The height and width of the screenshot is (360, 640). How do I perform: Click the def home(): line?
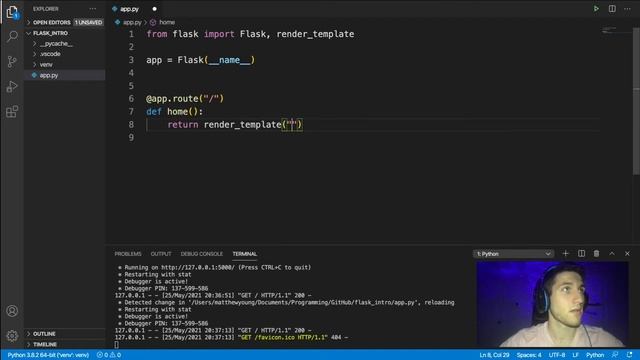click(x=174, y=111)
